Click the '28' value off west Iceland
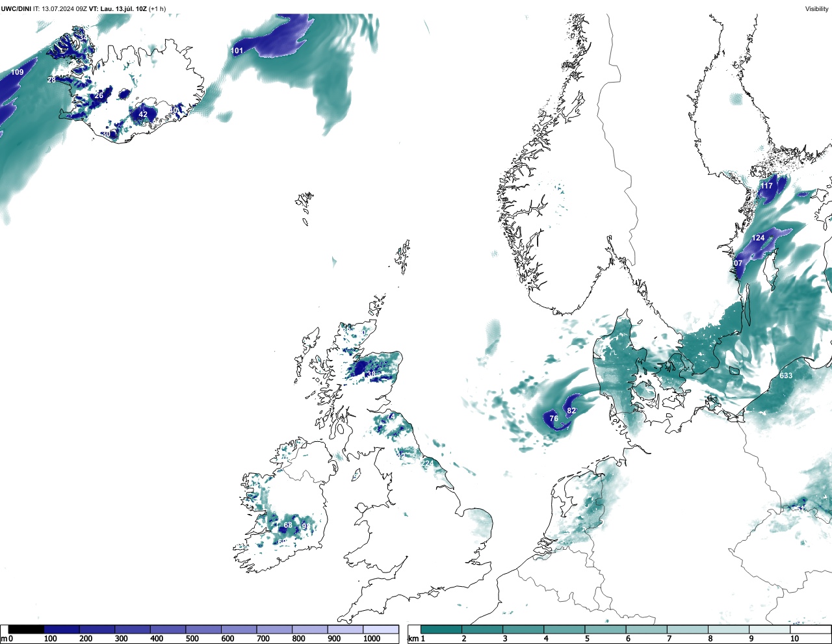The height and width of the screenshot is (644, 832). point(51,80)
